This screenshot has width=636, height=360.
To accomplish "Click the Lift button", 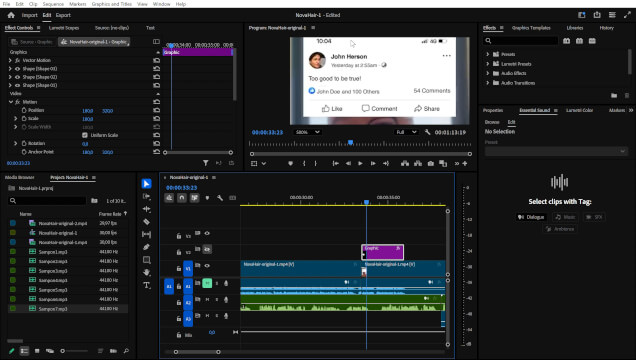I will [405, 163].
